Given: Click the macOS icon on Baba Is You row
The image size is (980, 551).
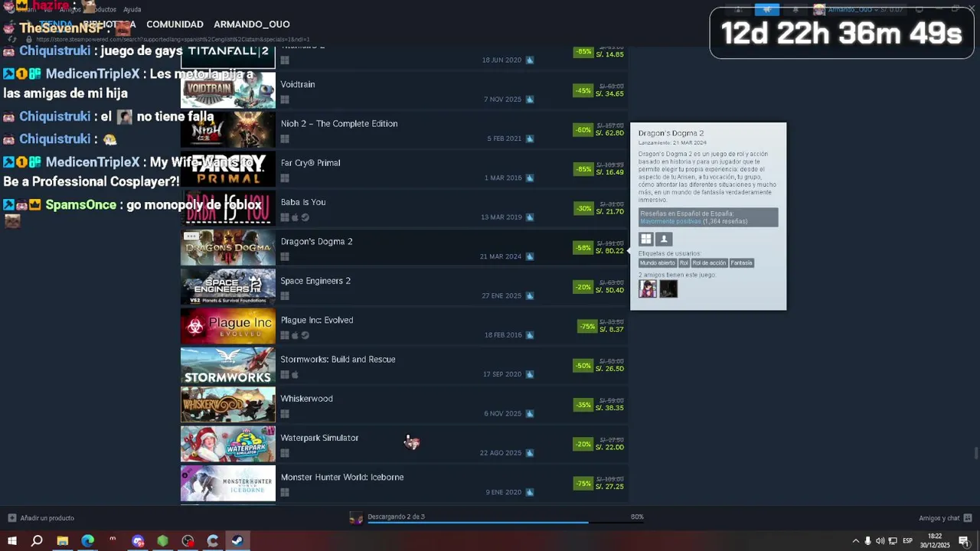Looking at the screenshot, I should (295, 217).
